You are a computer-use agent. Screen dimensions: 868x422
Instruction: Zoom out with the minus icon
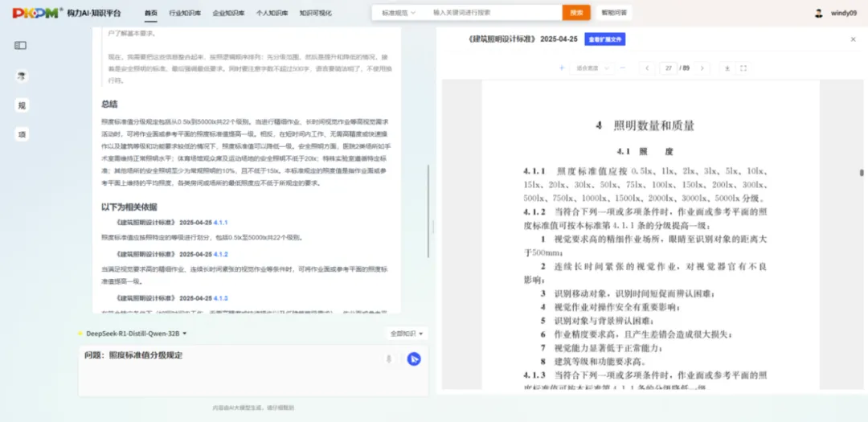point(622,68)
